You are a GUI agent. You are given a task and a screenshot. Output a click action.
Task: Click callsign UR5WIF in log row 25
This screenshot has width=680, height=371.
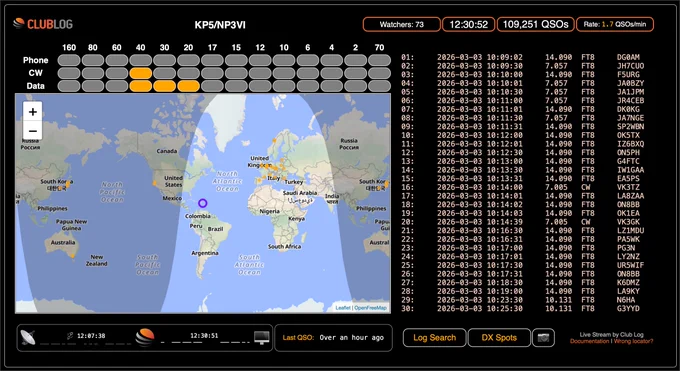coord(631,266)
